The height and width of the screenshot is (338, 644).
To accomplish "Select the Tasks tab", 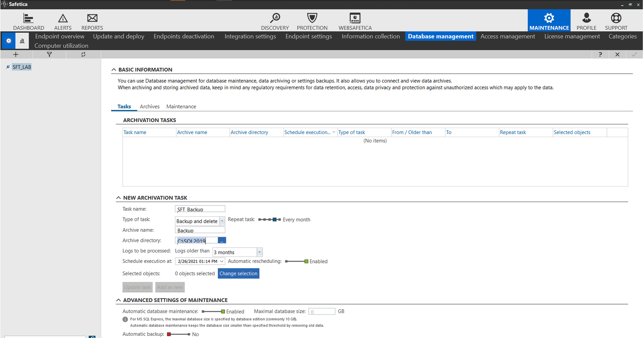I will point(124,107).
